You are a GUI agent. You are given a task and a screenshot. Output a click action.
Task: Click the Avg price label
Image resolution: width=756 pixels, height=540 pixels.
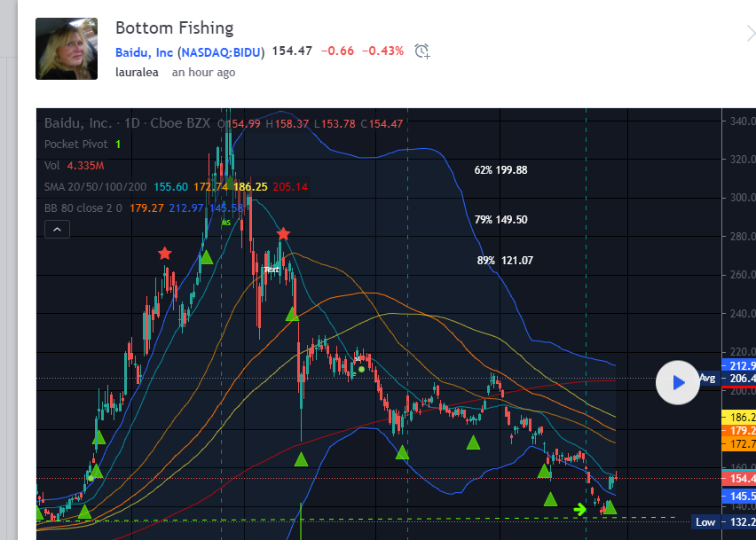(707, 379)
